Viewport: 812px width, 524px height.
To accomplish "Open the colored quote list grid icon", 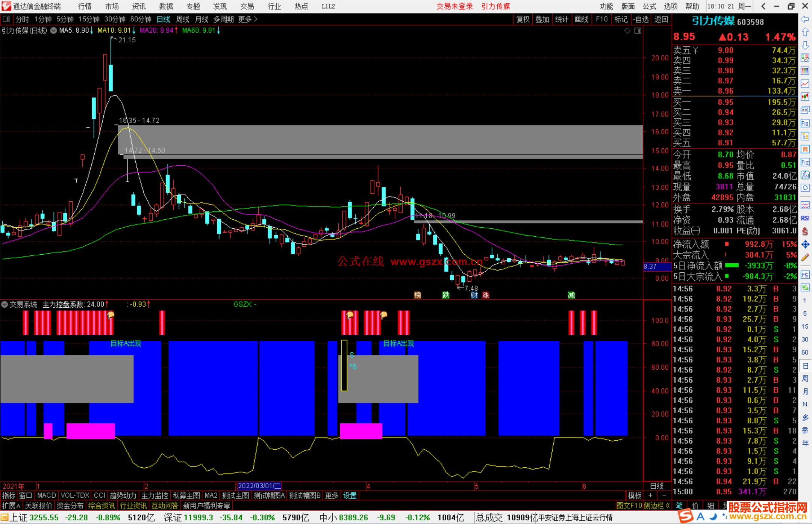I will pos(805,71).
